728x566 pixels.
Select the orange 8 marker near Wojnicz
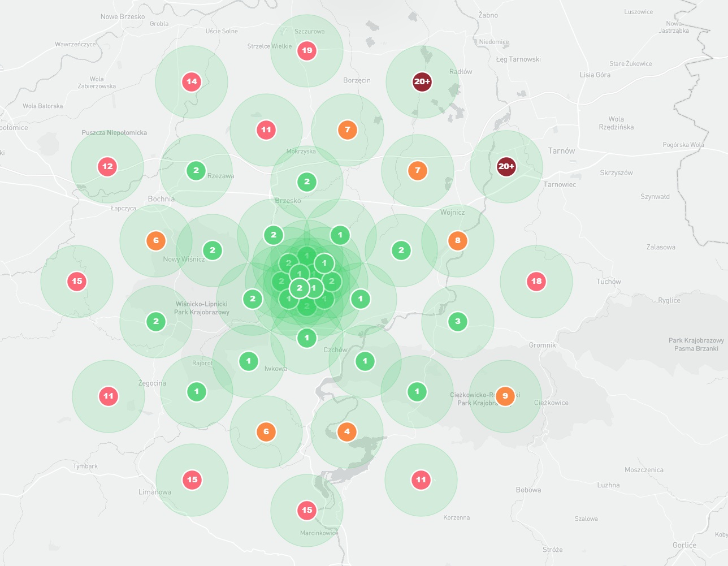(x=458, y=241)
